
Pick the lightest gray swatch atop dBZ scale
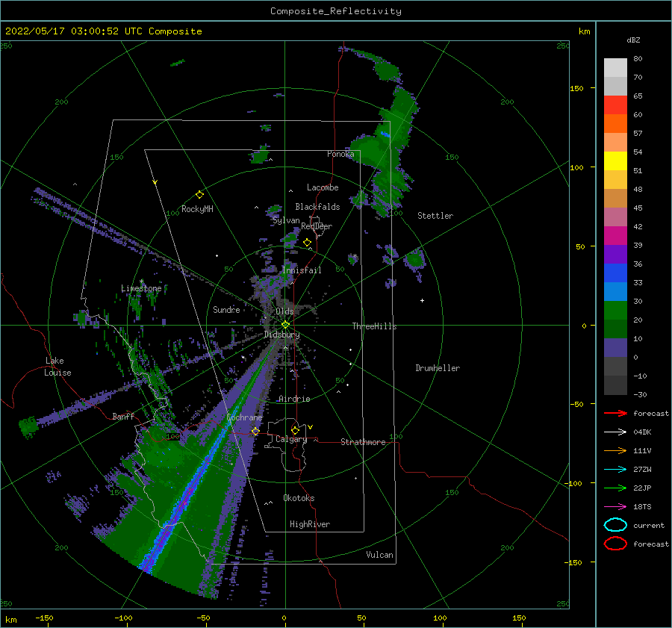[615, 67]
